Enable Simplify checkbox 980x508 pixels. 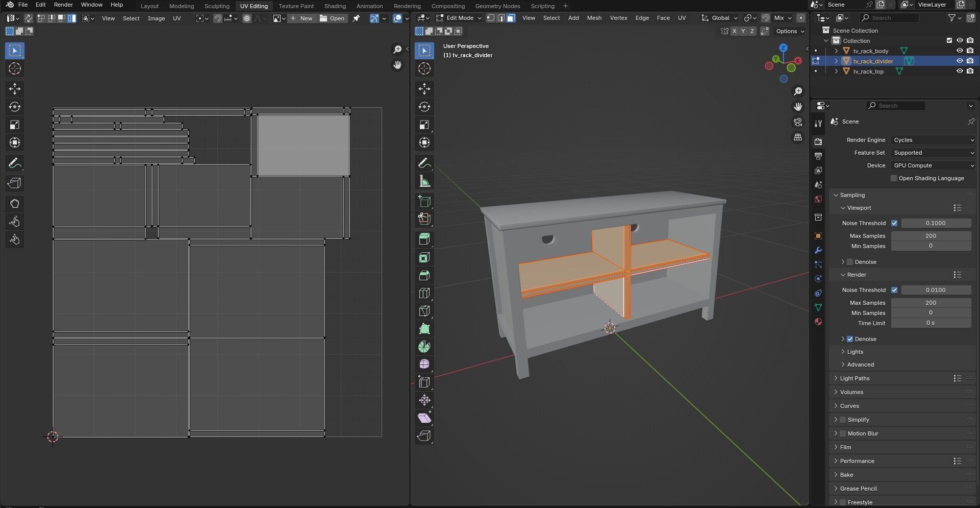(843, 420)
